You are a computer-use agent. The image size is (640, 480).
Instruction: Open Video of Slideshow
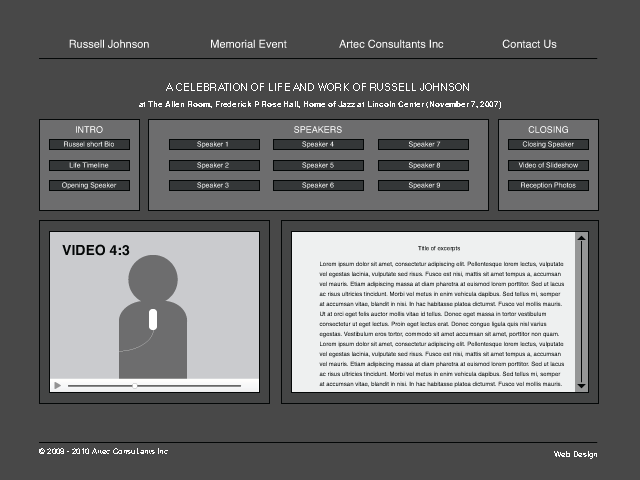click(x=548, y=165)
